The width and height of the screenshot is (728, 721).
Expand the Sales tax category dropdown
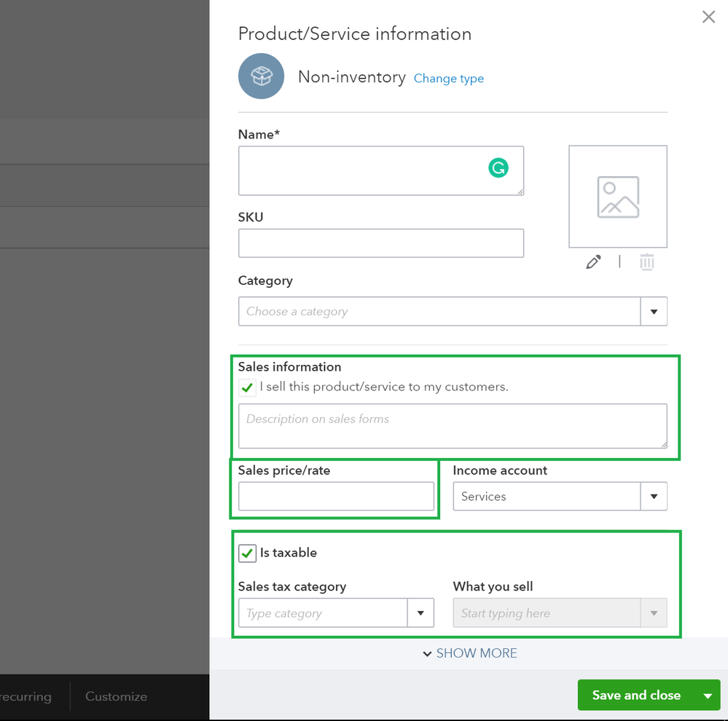(420, 613)
